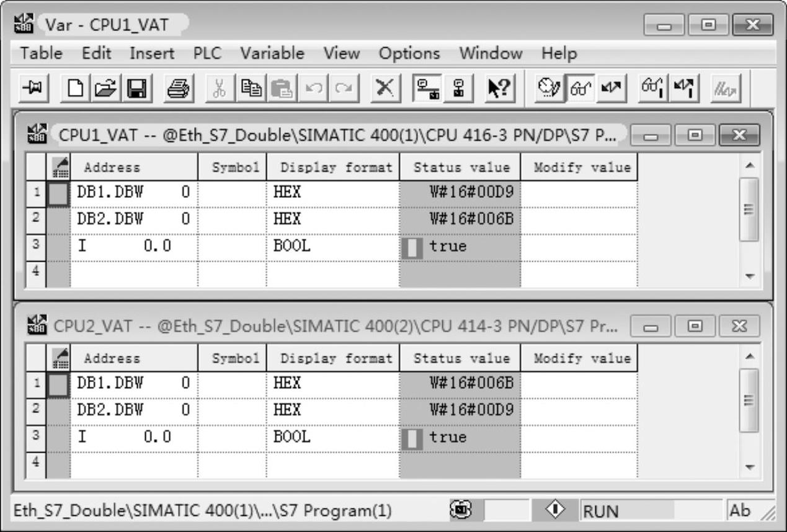This screenshot has width=787, height=532.
Task: Open the Edit menu
Action: [97, 54]
